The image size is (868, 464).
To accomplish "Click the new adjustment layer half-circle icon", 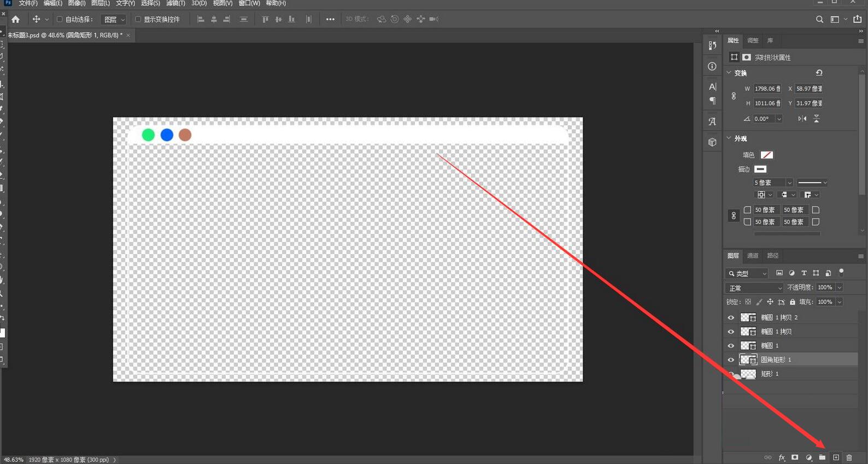I will coord(809,457).
